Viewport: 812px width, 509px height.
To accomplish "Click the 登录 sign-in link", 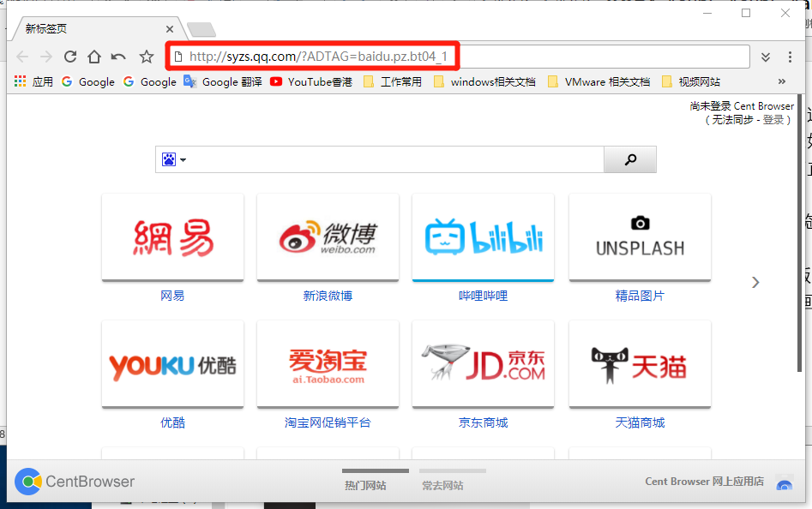I will [x=773, y=120].
